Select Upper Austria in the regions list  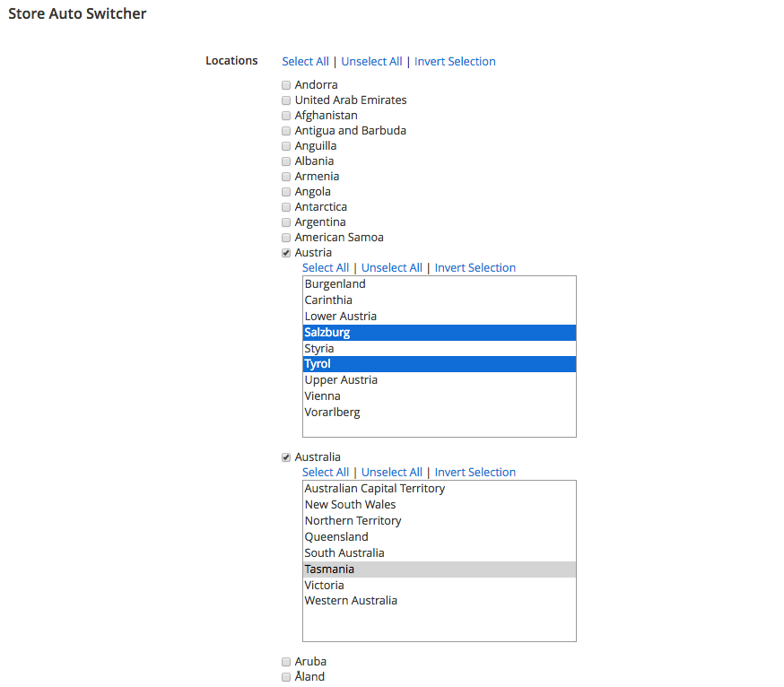(440, 380)
